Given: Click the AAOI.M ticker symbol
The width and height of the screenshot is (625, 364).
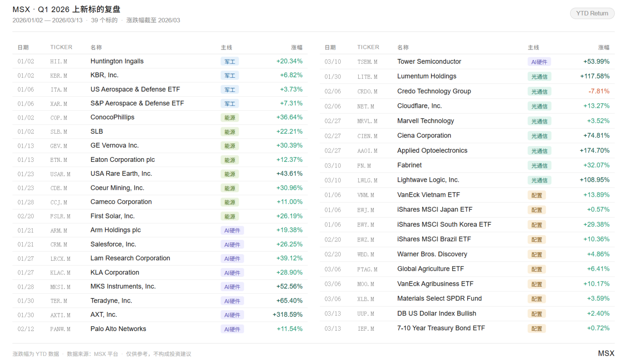Looking at the screenshot, I should (x=367, y=151).
